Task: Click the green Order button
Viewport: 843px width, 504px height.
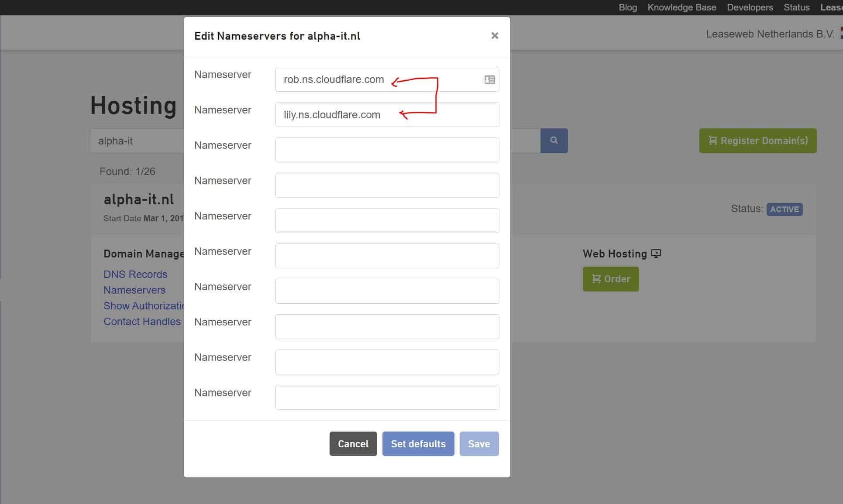Action: 610,279
